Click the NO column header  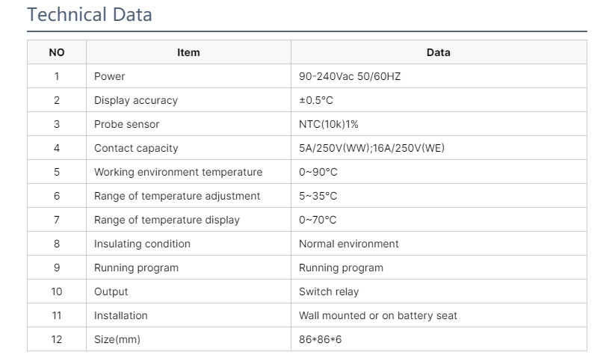coord(57,52)
